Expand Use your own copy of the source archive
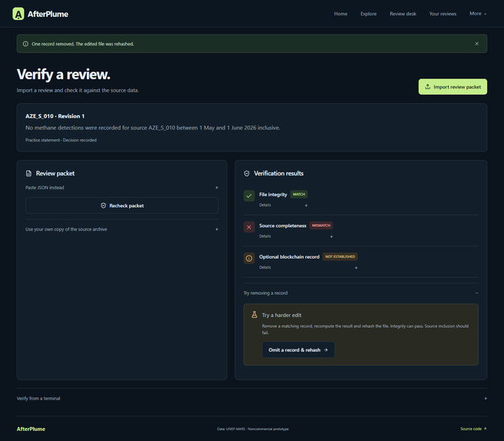Screen dimensions: 504x441 pos(122,229)
